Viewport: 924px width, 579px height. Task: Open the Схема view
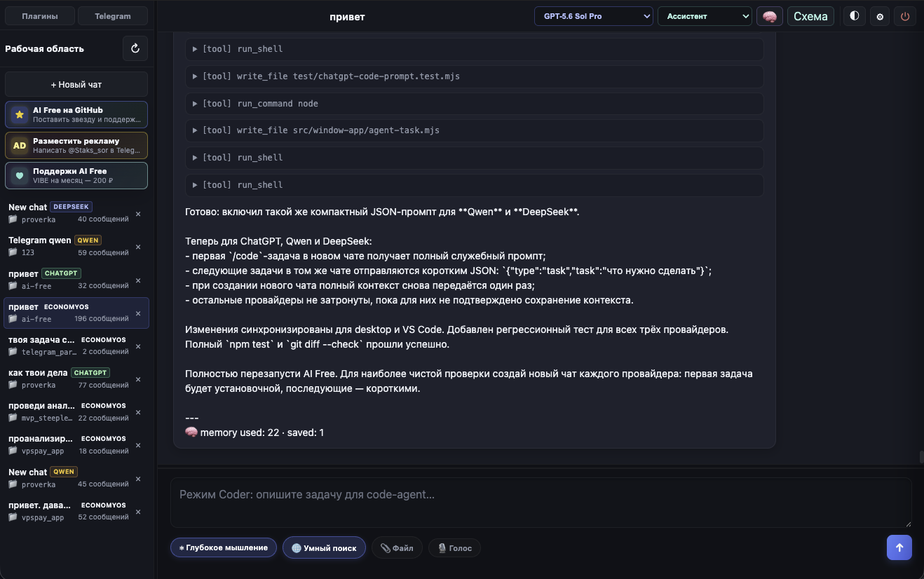810,16
